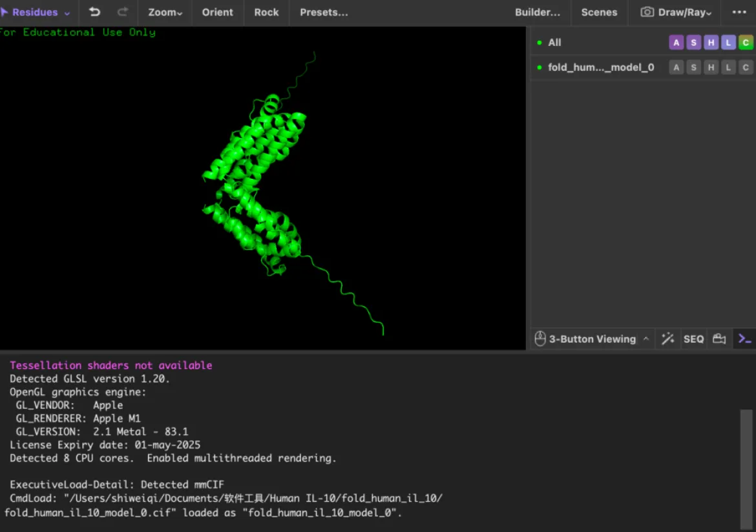Open Hide menu for fold_hum model

point(711,67)
